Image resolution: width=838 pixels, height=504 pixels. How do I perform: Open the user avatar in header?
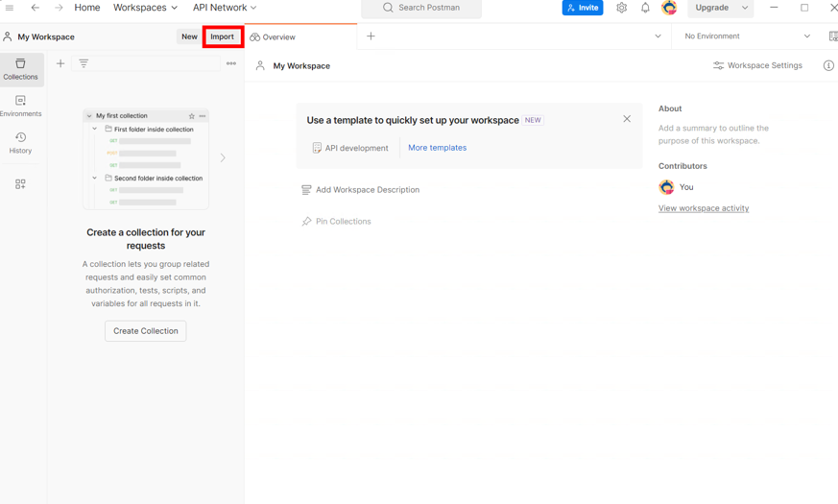(x=669, y=8)
